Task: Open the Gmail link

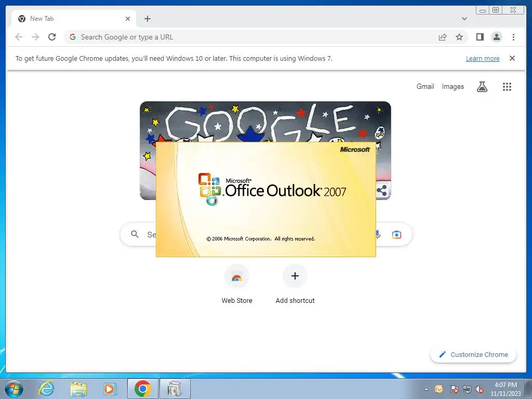Action: (425, 87)
